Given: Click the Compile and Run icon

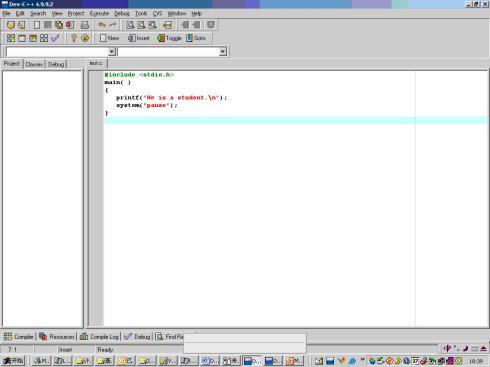Looking at the screenshot, I should [33, 38].
